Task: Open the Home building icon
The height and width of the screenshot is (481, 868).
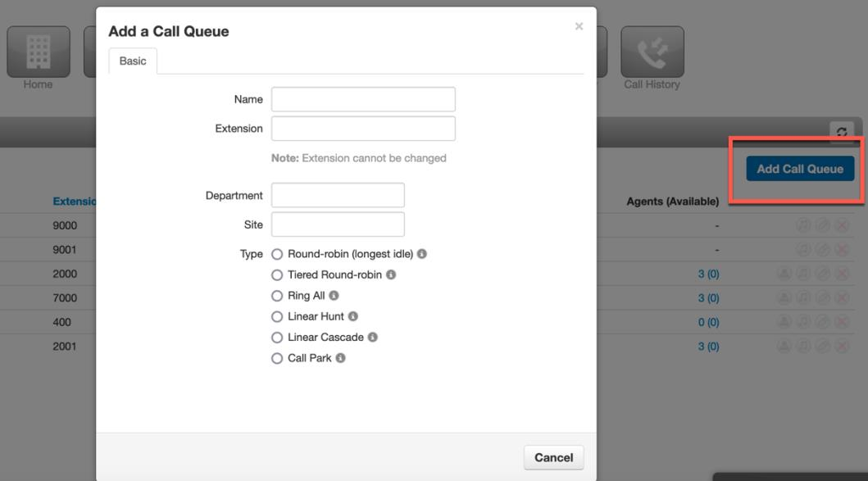Action: pos(39,52)
